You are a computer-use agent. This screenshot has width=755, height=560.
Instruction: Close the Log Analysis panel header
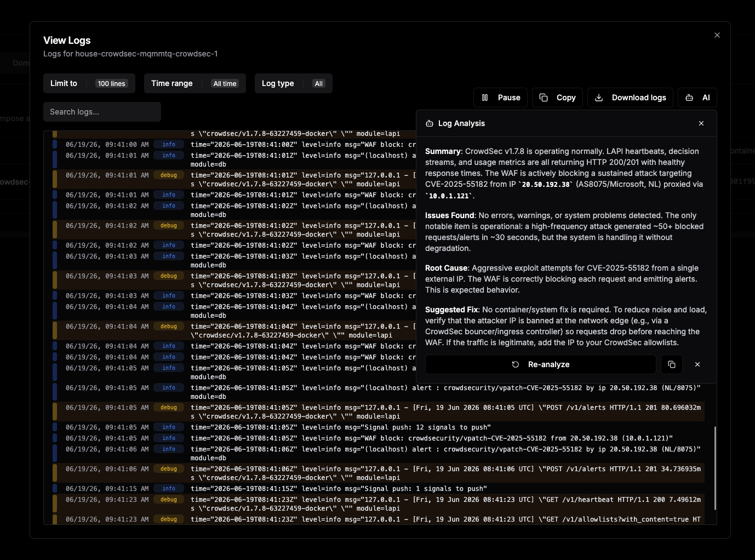(701, 123)
